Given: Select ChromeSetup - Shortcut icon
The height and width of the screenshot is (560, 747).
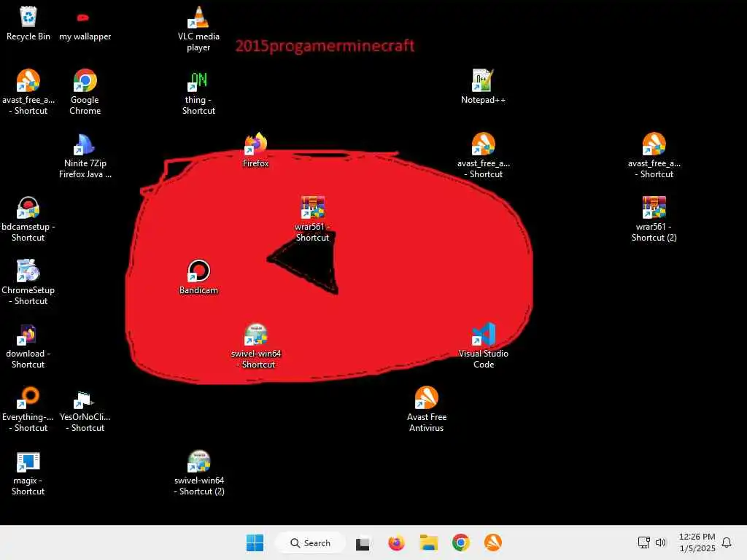Looking at the screenshot, I should point(28,282).
